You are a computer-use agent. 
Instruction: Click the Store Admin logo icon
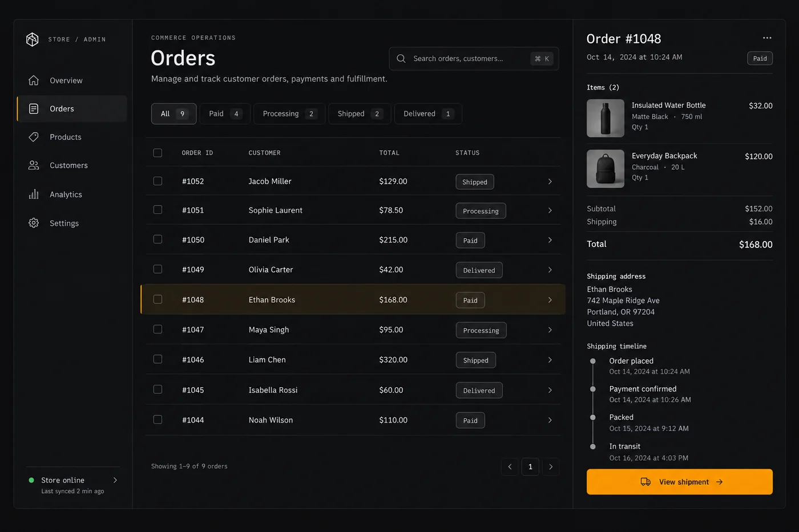[x=33, y=39]
